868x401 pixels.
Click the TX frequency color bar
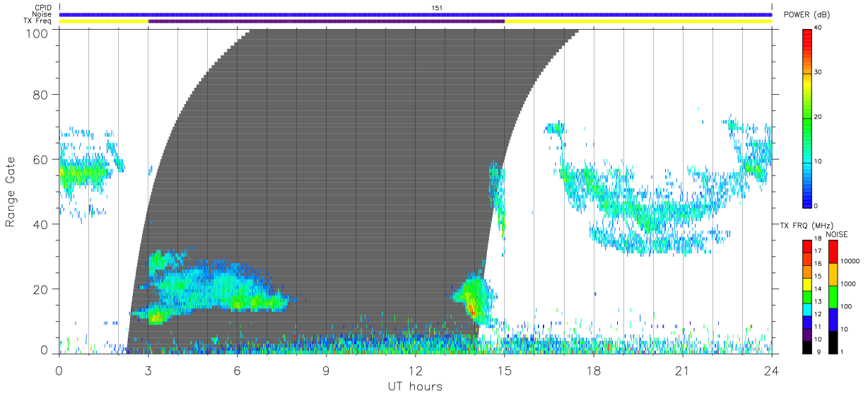click(808, 296)
